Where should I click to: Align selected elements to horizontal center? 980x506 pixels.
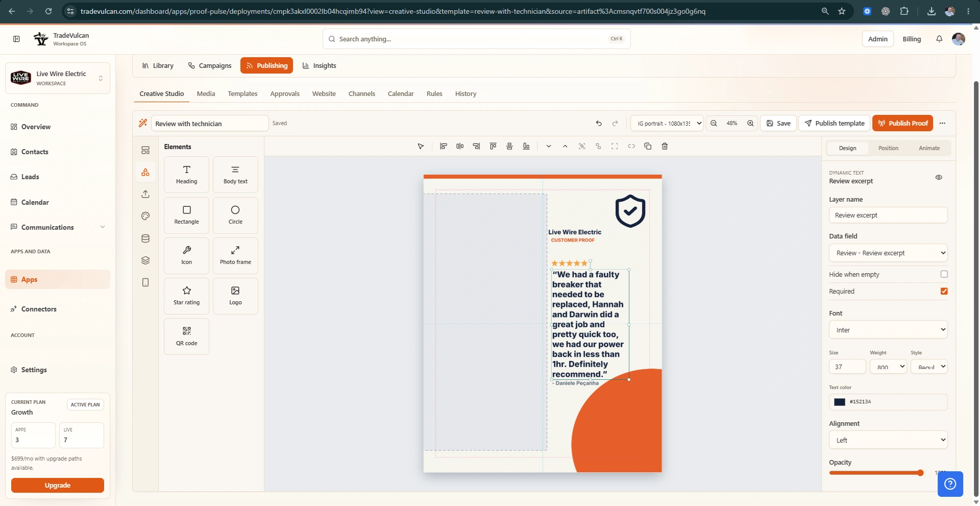click(x=460, y=147)
